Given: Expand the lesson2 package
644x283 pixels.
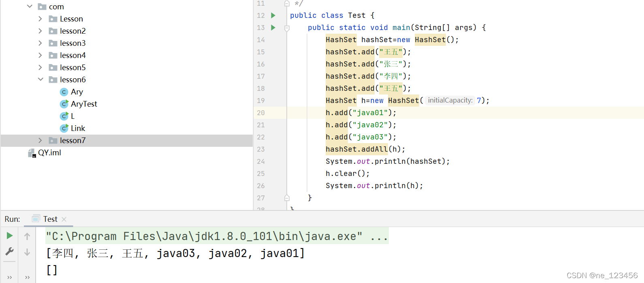Looking at the screenshot, I should tap(40, 31).
